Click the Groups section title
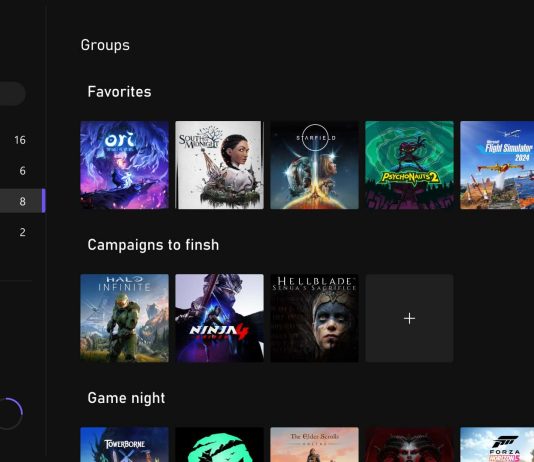 click(x=105, y=45)
